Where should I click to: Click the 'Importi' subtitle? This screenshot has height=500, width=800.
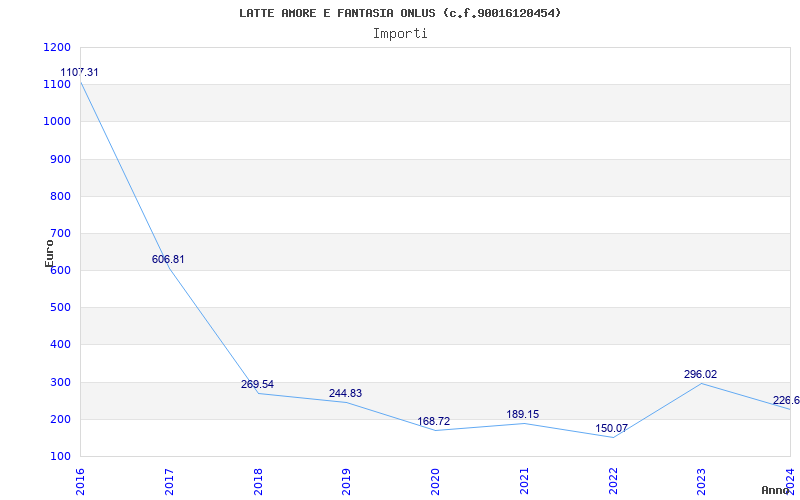click(x=400, y=34)
